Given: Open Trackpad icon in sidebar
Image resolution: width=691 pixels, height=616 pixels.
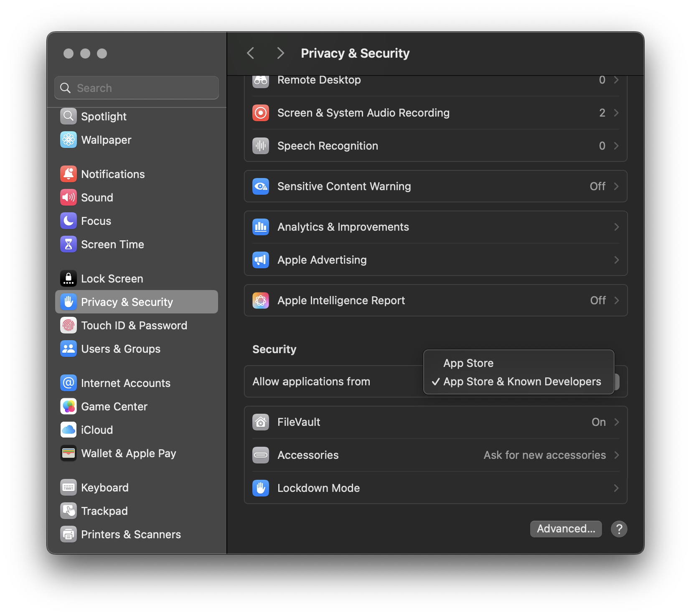Looking at the screenshot, I should pos(69,511).
